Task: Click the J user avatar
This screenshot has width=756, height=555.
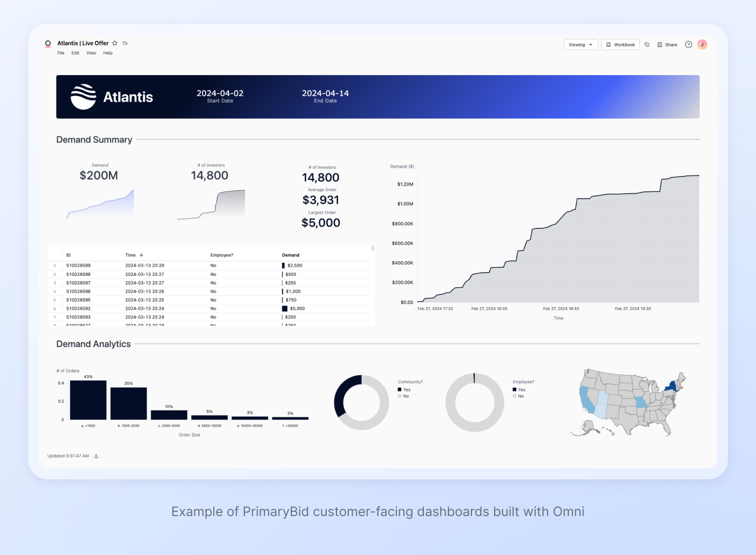Action: pos(702,44)
